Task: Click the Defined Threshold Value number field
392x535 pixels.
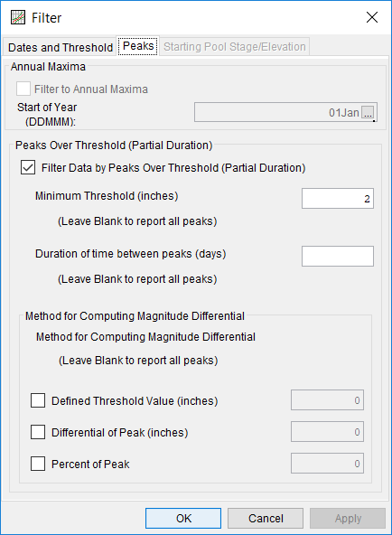Action: 327,399
